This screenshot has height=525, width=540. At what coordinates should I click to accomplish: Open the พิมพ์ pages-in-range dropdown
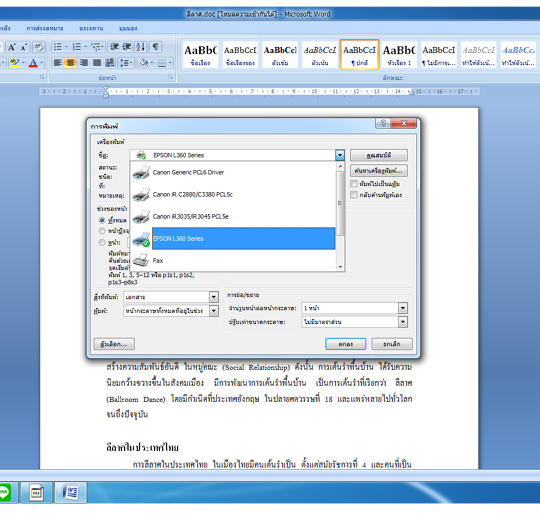pyautogui.click(x=214, y=311)
